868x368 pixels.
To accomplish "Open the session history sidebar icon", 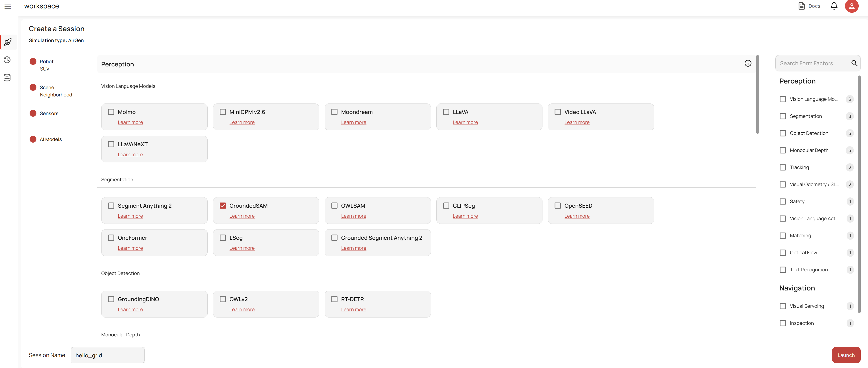I will pos(7,60).
